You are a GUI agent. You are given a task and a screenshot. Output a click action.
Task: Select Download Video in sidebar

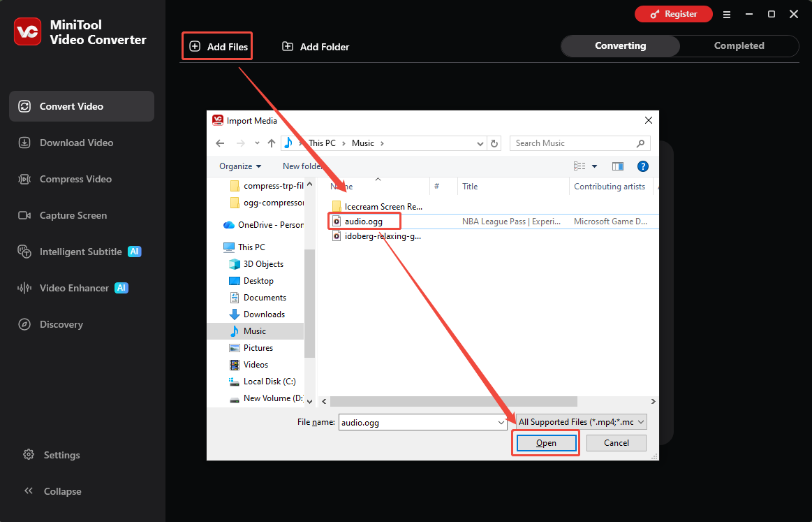[82, 143]
